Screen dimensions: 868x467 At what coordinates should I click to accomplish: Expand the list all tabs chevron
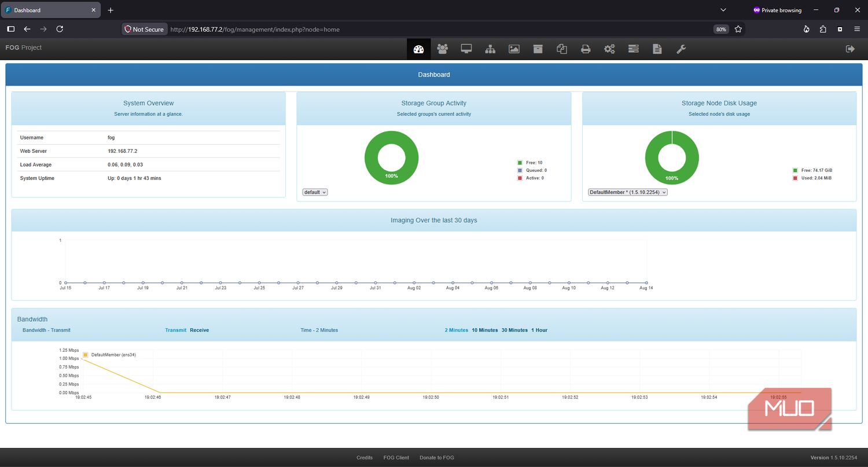pyautogui.click(x=723, y=10)
